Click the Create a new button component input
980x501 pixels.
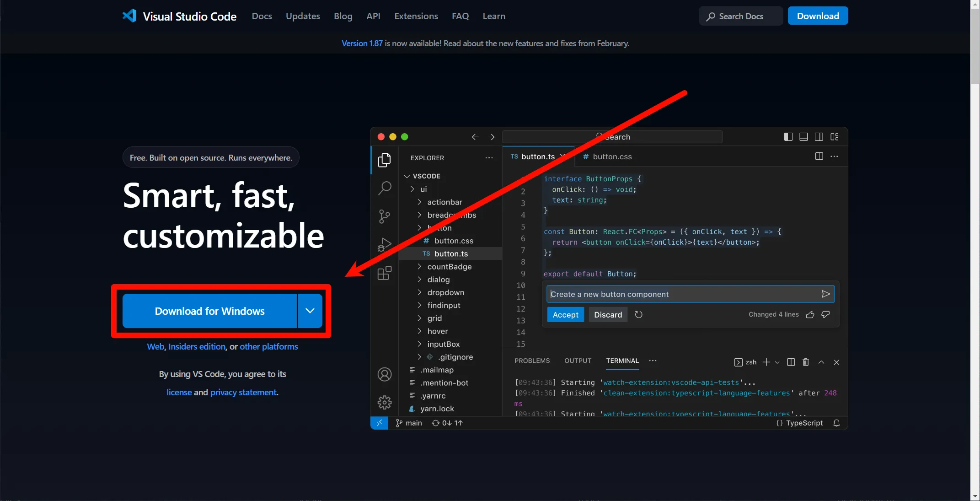coord(690,294)
